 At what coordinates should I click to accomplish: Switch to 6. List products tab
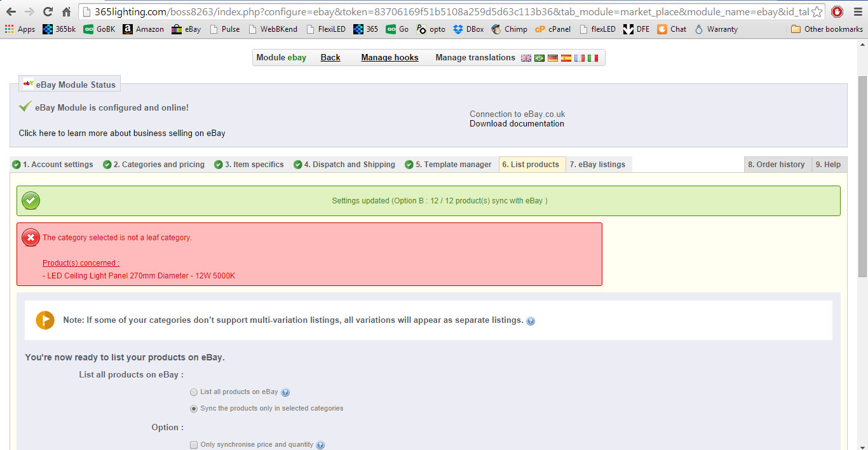(532, 165)
